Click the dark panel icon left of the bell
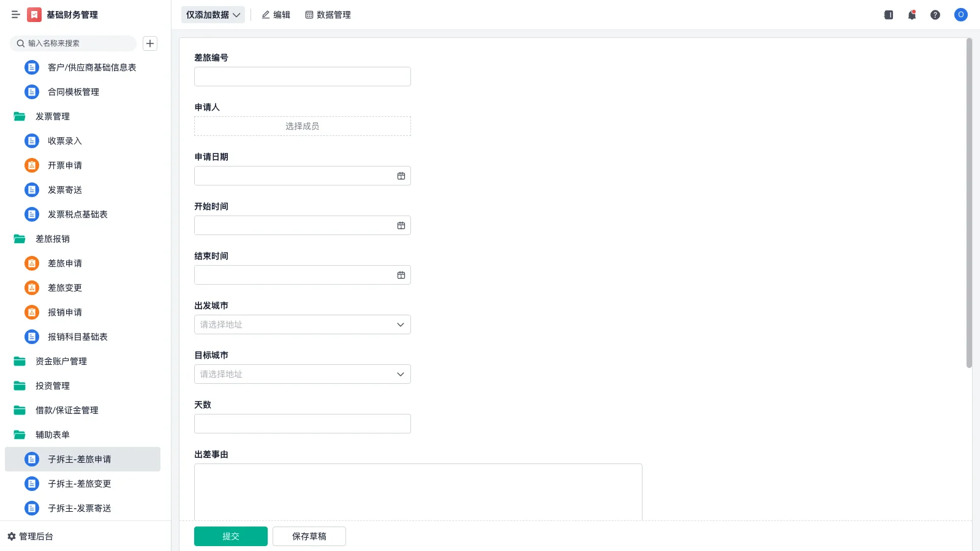Image resolution: width=980 pixels, height=551 pixels. click(x=888, y=15)
